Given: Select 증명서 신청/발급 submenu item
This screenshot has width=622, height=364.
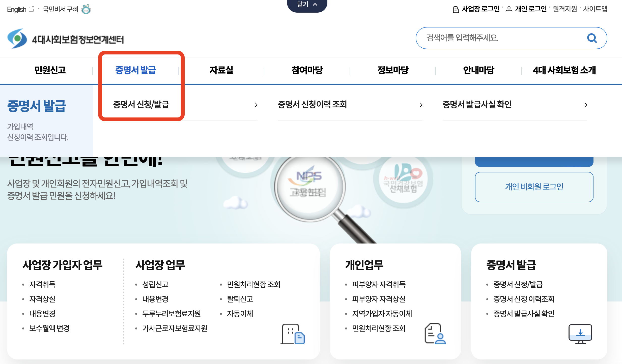Looking at the screenshot, I should [x=141, y=104].
